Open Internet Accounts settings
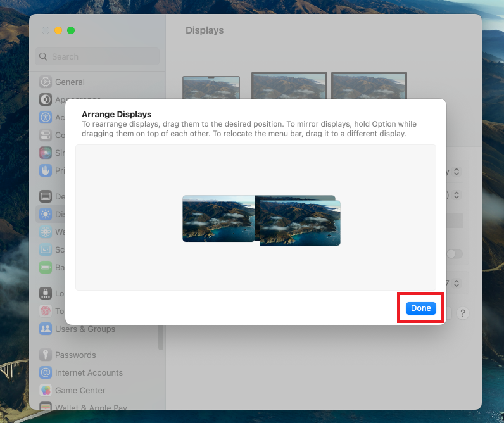The height and width of the screenshot is (423, 504). tap(89, 373)
